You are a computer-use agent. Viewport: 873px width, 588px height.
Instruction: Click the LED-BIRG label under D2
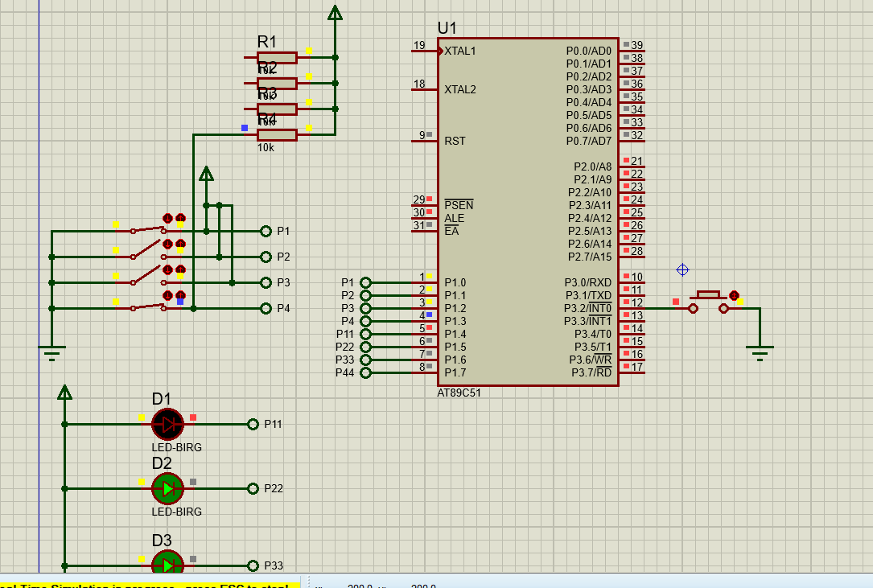coord(176,512)
